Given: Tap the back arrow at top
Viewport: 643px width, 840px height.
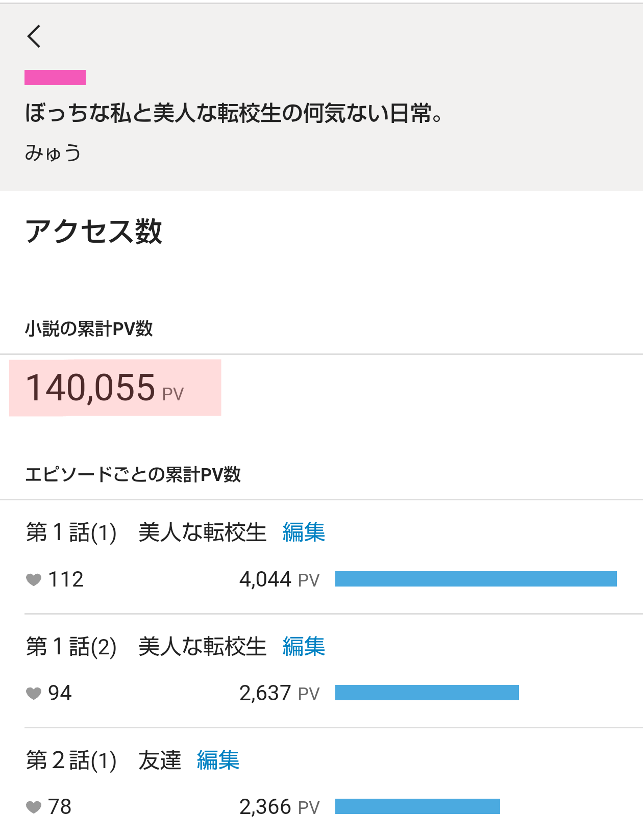Looking at the screenshot, I should click(34, 37).
